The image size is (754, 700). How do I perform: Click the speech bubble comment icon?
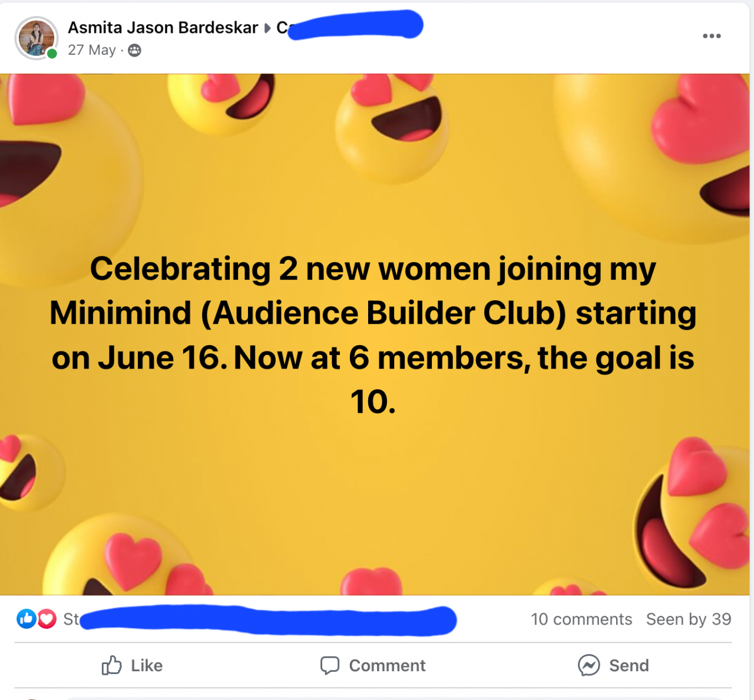coord(330,665)
